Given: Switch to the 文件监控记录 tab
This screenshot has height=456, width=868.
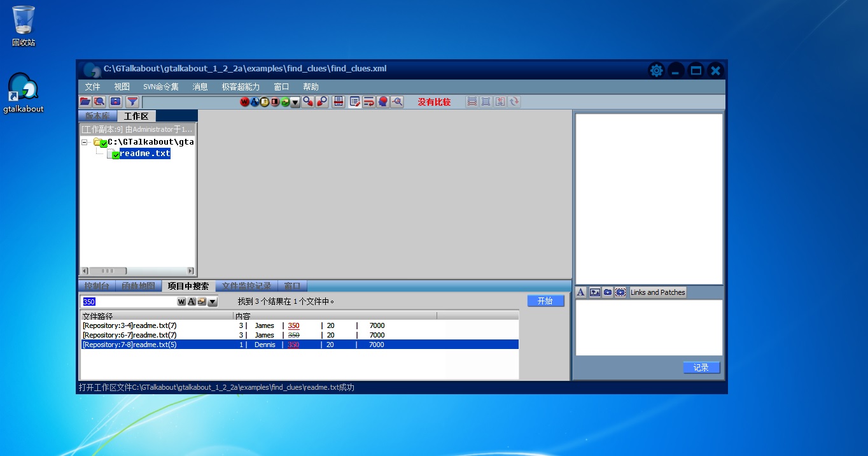Looking at the screenshot, I should tap(247, 286).
